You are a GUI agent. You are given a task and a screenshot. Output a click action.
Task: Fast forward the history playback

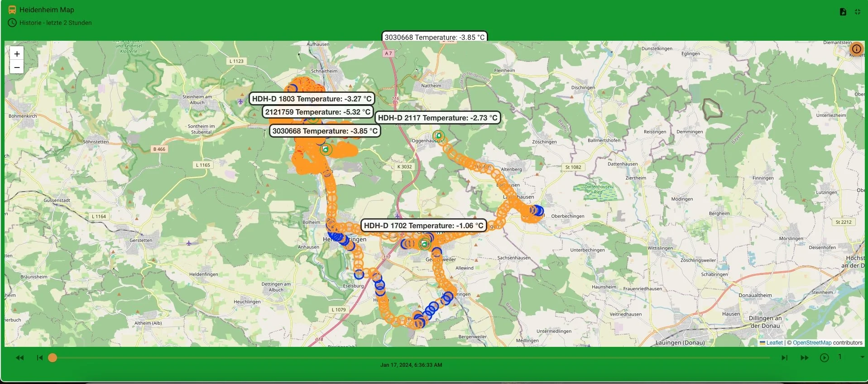(x=805, y=358)
